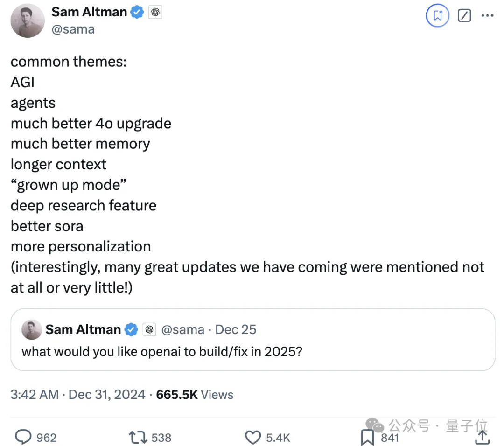Screen dimensions: 504x446
Task: Click the Dec 25 date of quoted post
Action: tap(236, 330)
